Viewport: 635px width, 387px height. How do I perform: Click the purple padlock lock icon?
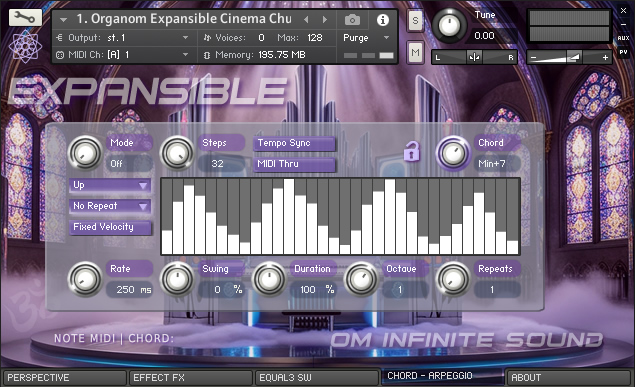(411, 151)
